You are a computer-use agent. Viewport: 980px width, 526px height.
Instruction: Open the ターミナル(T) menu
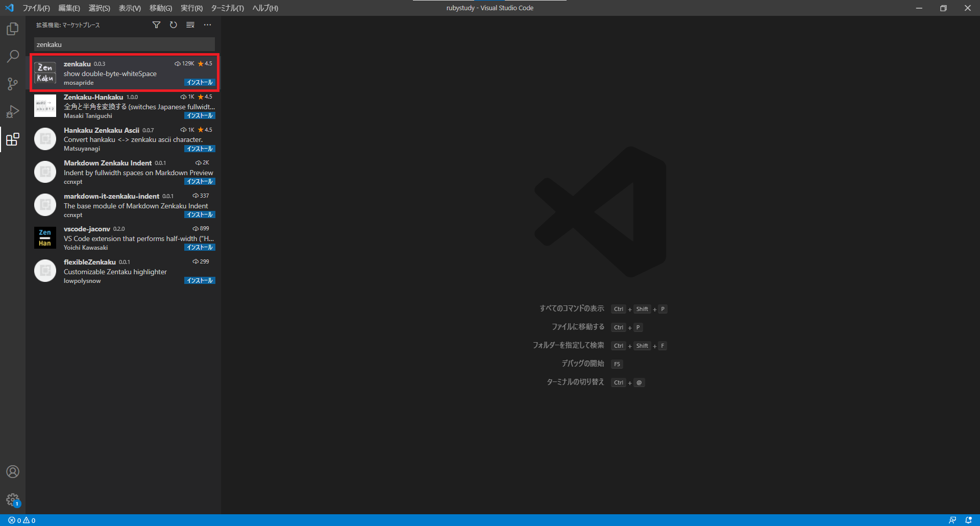coord(227,8)
